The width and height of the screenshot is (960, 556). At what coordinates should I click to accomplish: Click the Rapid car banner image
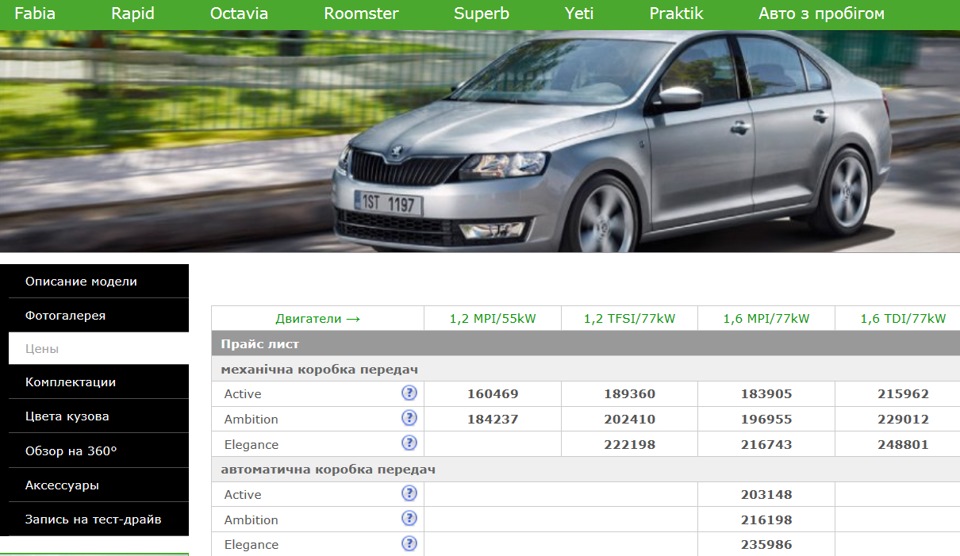(x=480, y=141)
